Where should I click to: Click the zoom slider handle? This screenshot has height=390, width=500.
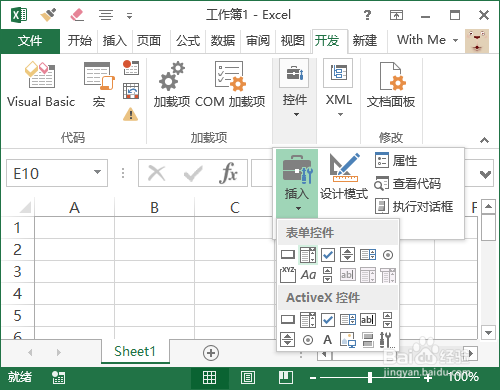tap(370, 378)
